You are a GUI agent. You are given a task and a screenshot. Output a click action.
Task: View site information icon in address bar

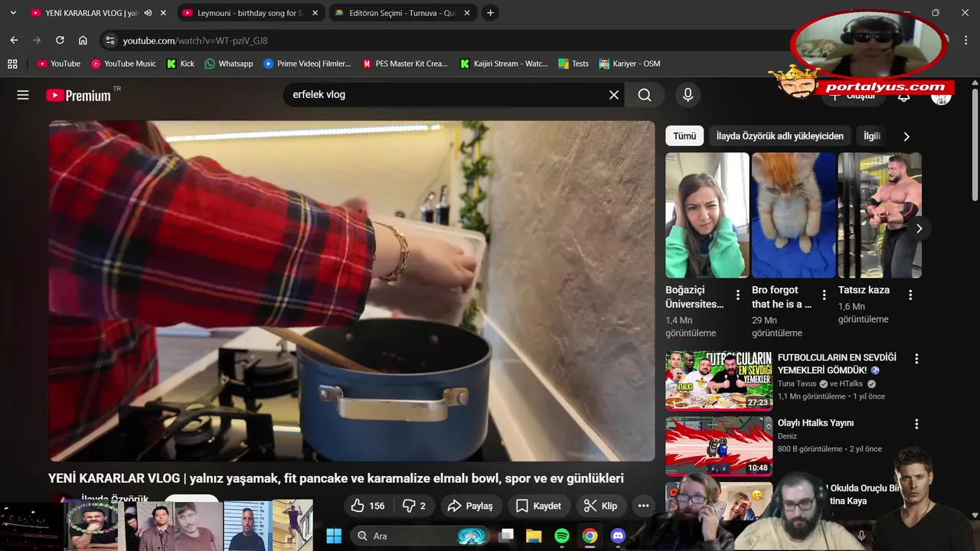[110, 41]
